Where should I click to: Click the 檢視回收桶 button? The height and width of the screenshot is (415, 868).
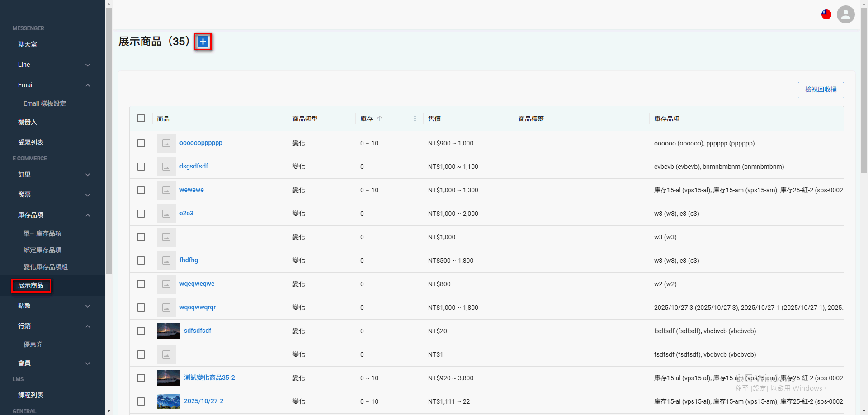click(821, 90)
